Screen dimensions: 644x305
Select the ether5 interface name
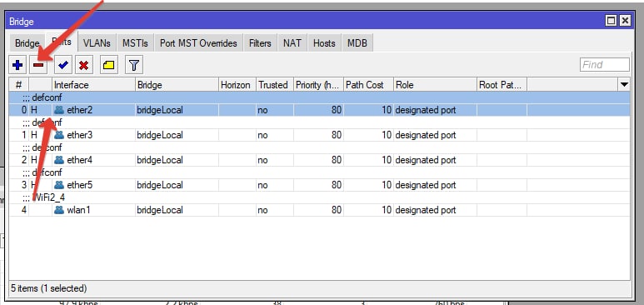pos(80,185)
